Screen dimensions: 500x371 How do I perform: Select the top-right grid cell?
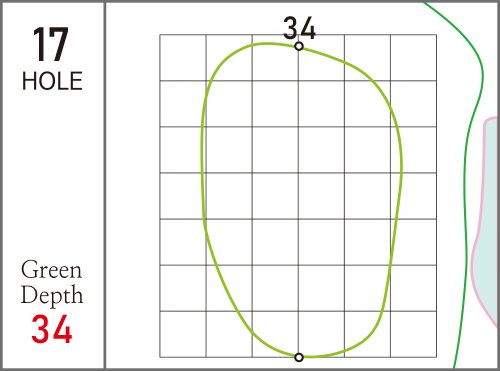tap(413, 57)
